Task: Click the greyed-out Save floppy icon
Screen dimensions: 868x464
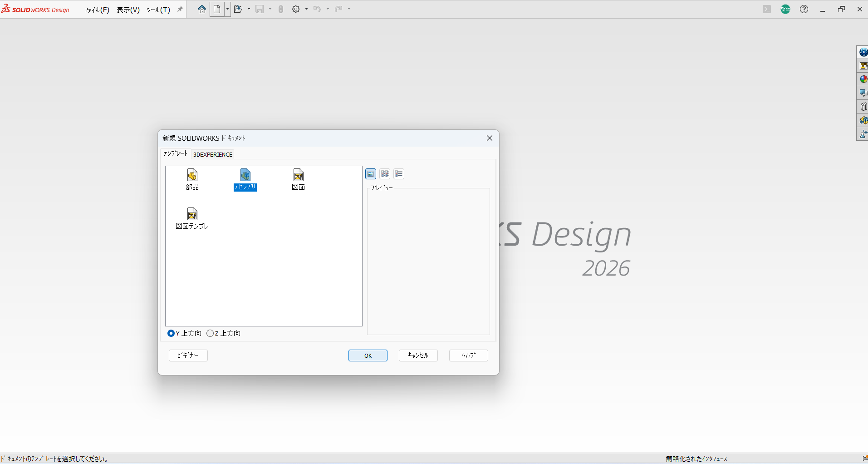Action: (260, 9)
